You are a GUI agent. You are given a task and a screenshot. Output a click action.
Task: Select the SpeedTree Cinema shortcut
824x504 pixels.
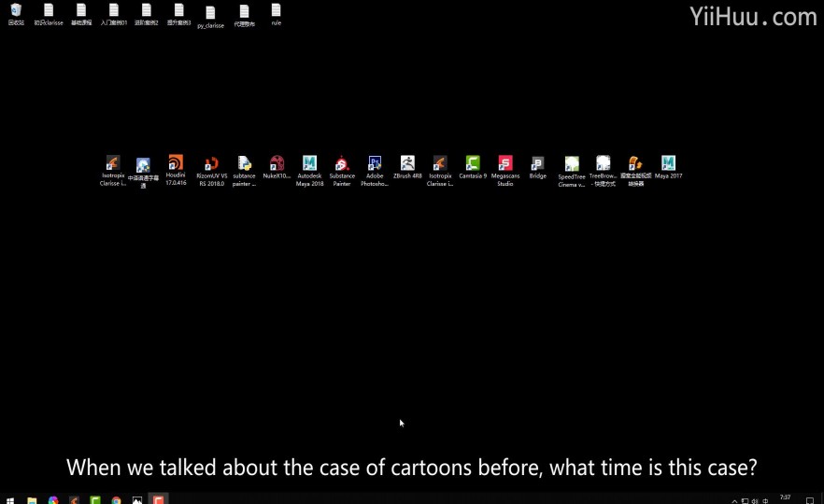[571, 172]
